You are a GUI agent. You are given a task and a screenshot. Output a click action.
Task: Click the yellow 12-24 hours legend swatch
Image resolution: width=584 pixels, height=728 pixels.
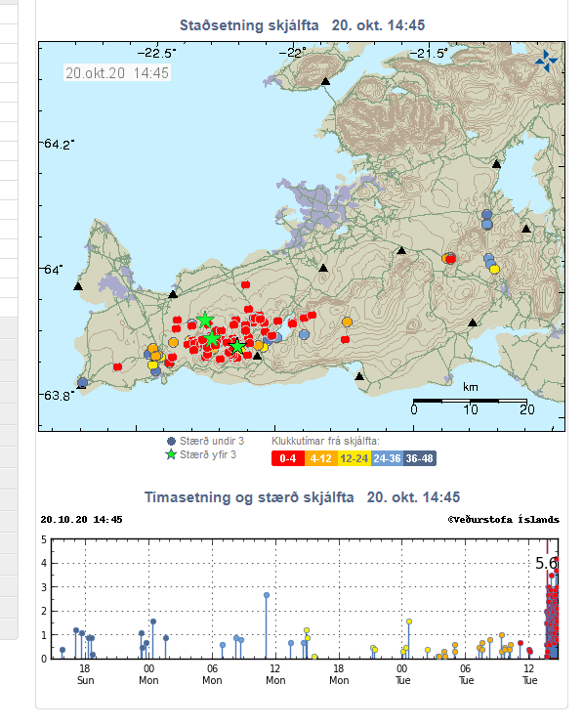pyautogui.click(x=355, y=458)
